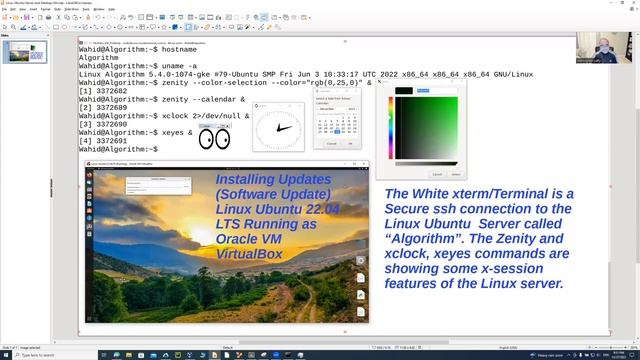Click the Insert Chart icon
Screen dimensions: 640x360
pos(219,18)
